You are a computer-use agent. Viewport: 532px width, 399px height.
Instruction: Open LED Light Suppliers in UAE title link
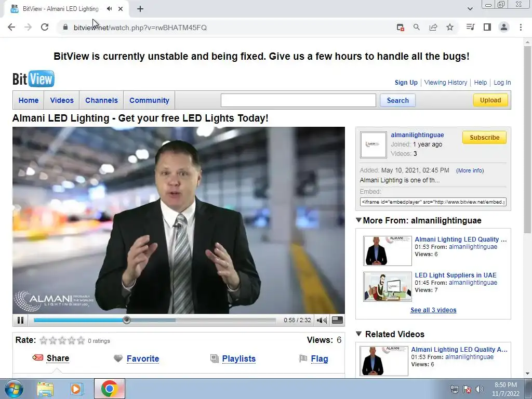tap(456, 275)
